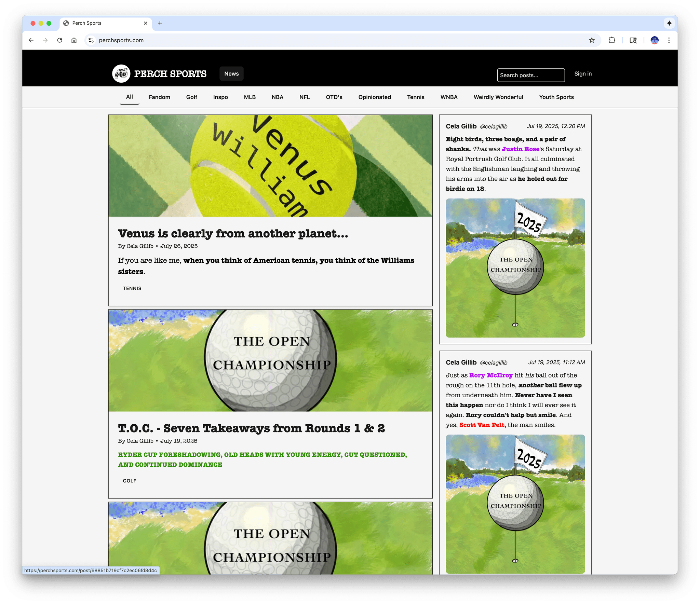Go back with the browser back arrow
Viewport: 700px width, 604px height.
click(31, 40)
